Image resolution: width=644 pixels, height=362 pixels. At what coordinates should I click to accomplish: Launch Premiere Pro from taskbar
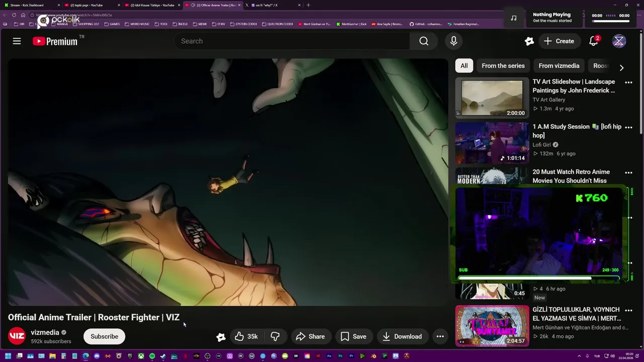[x=351, y=356]
